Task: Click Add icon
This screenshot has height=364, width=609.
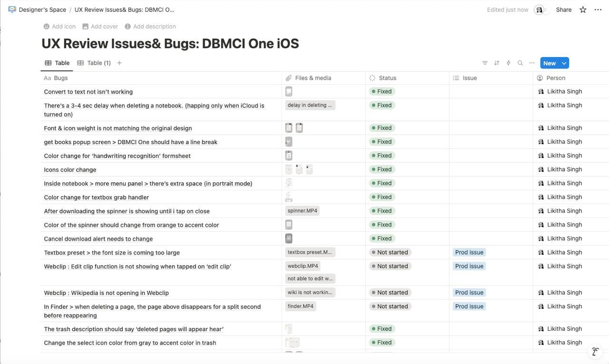Action: tap(59, 27)
